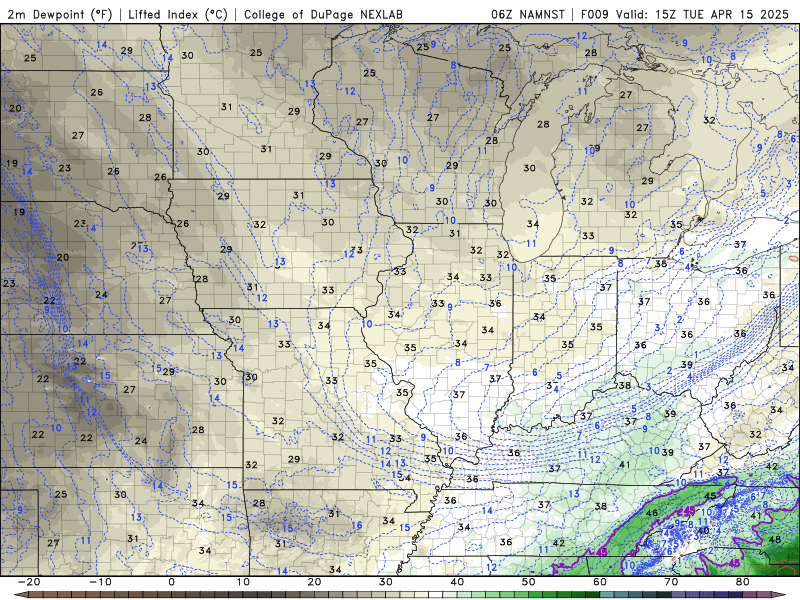Click the dewpoint value "46" on map
The image size is (800, 600).
click(x=652, y=513)
